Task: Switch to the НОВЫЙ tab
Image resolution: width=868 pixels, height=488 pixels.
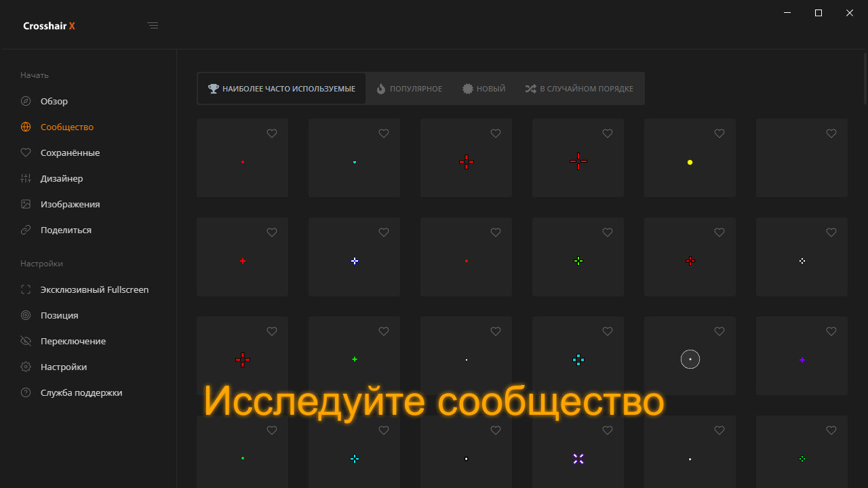Action: [484, 88]
